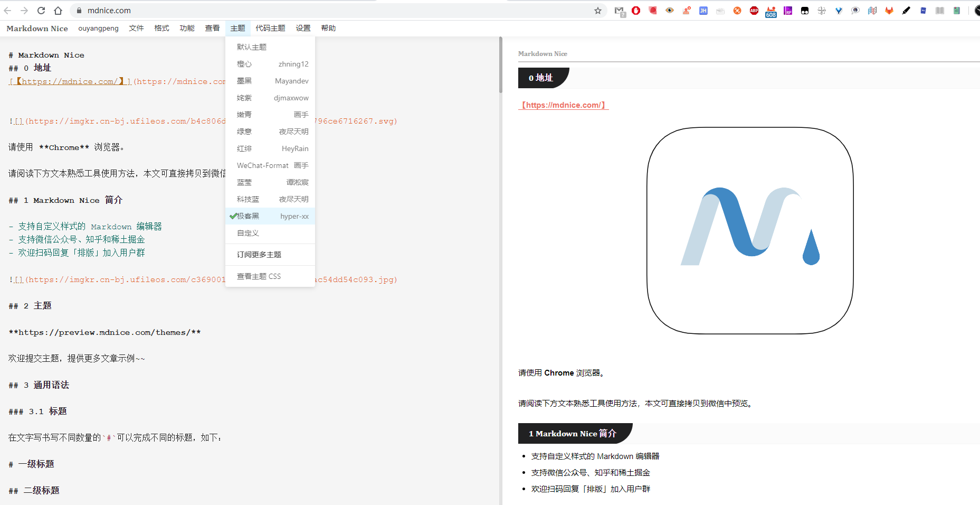Screen dimensions: 980x505
Task: Click the Markdown Nice logo image preview
Action: pyautogui.click(x=750, y=230)
